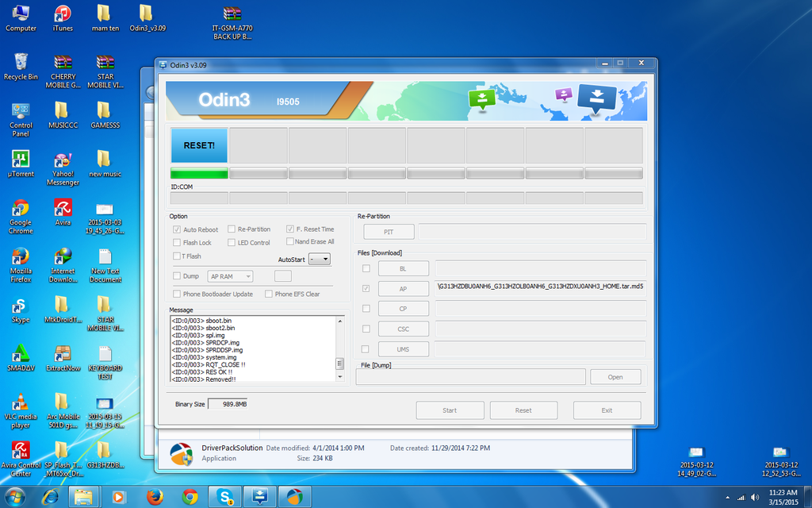
Task: Click the green flashing progress bar
Action: coord(197,172)
